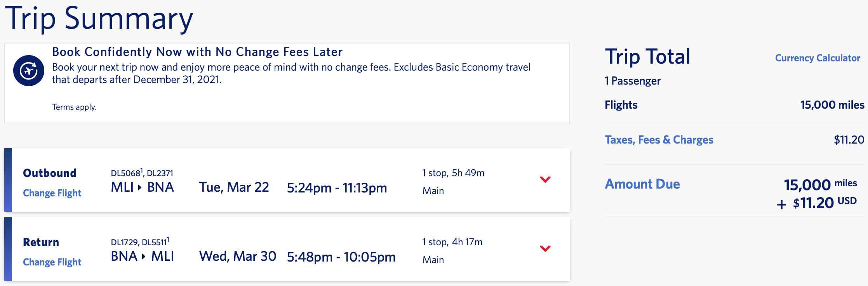Click the Taxes, Fees & Charges label

(x=659, y=140)
